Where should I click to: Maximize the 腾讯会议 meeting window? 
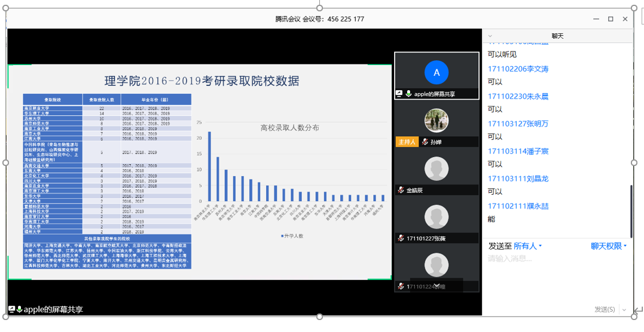coord(611,19)
